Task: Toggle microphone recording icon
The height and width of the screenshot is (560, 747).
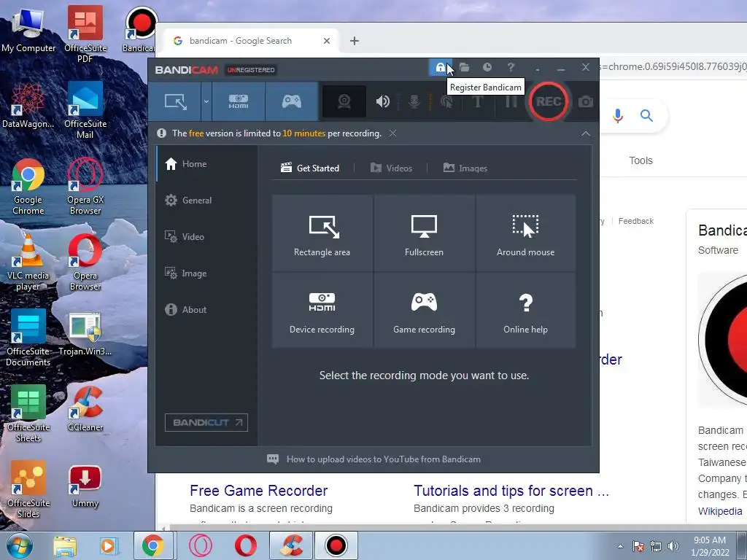Action: pyautogui.click(x=414, y=101)
